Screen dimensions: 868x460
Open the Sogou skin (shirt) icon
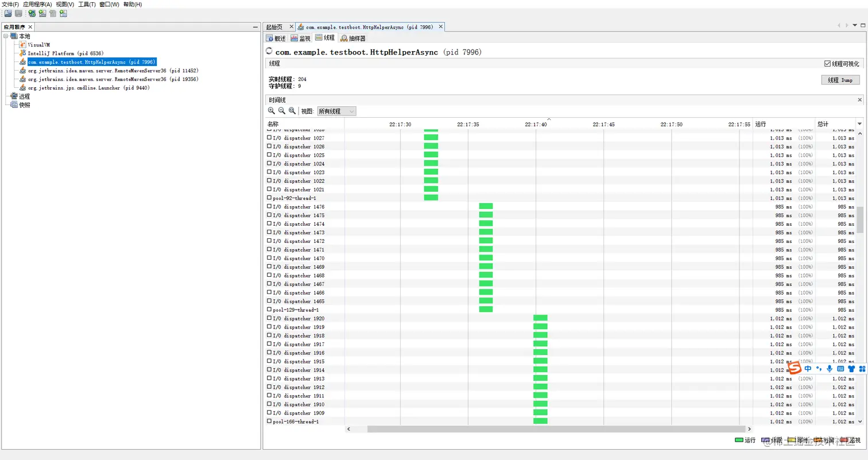[852, 369]
